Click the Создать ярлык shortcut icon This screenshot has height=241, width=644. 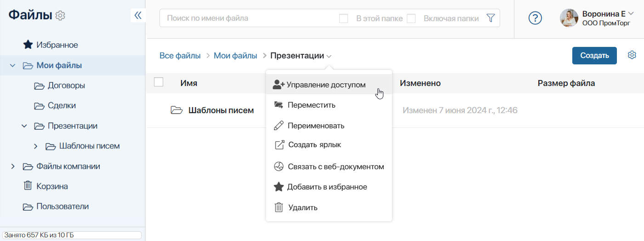click(x=279, y=144)
